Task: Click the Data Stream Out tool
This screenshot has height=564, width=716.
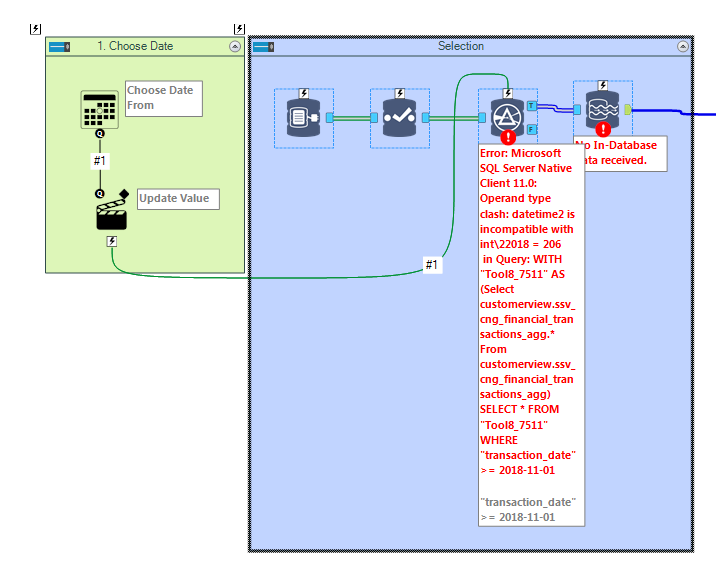Action: pos(602,110)
